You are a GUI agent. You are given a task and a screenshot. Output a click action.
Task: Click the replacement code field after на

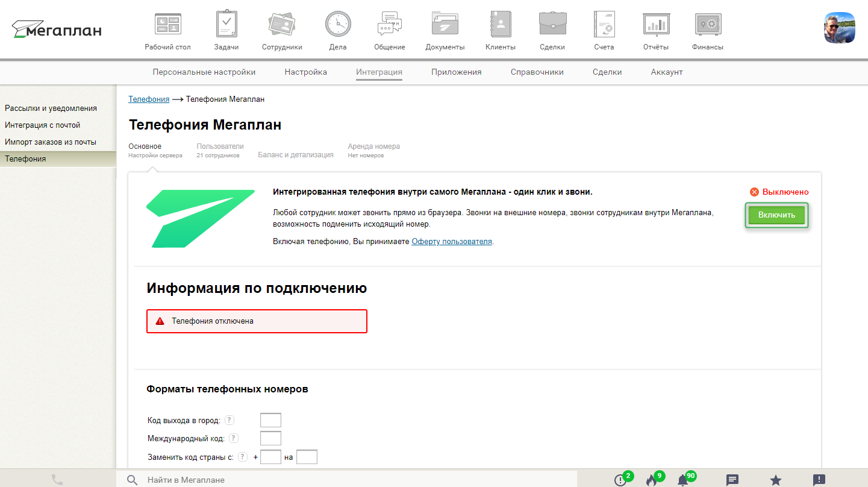(x=307, y=457)
